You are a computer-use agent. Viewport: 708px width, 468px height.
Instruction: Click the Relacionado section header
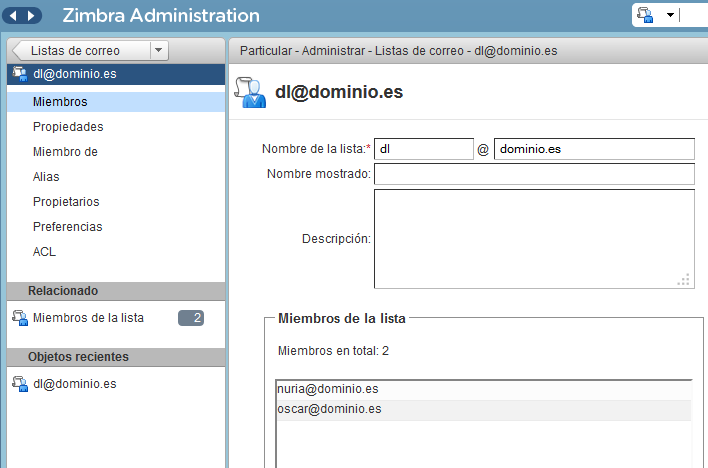116,291
